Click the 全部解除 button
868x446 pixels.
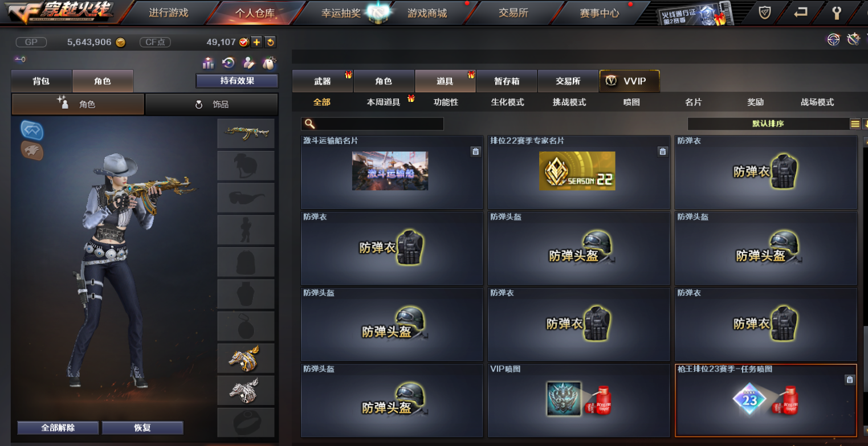(x=58, y=428)
